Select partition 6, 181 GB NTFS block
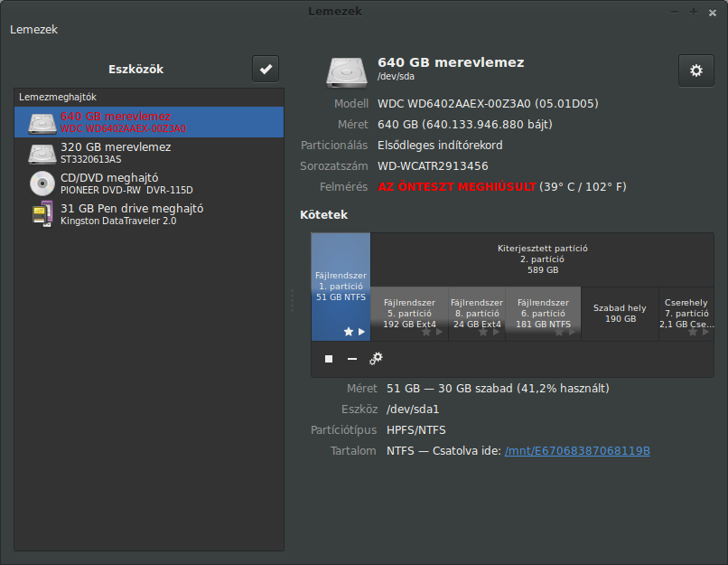Image resolution: width=728 pixels, height=565 pixels. [543, 314]
